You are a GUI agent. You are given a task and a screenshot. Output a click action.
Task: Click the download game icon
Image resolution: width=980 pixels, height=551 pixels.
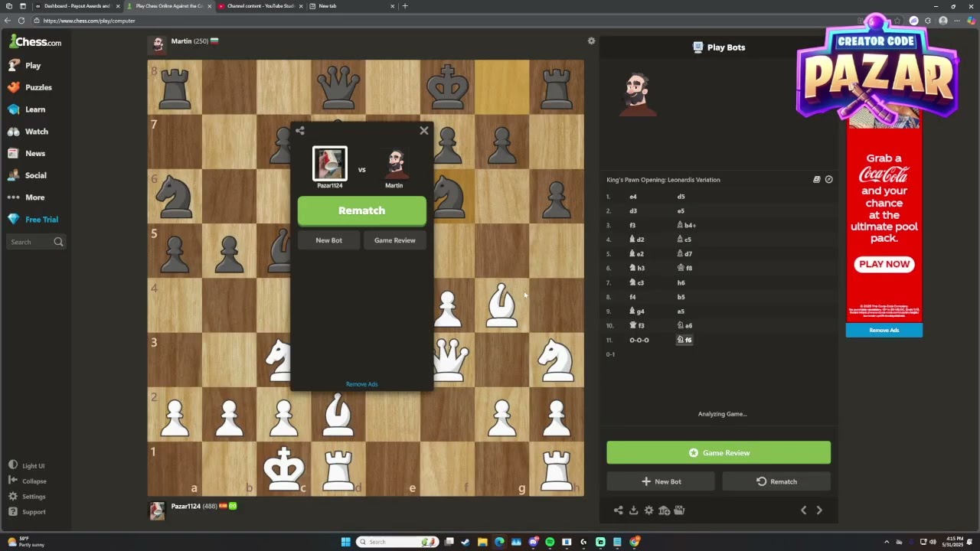click(633, 510)
